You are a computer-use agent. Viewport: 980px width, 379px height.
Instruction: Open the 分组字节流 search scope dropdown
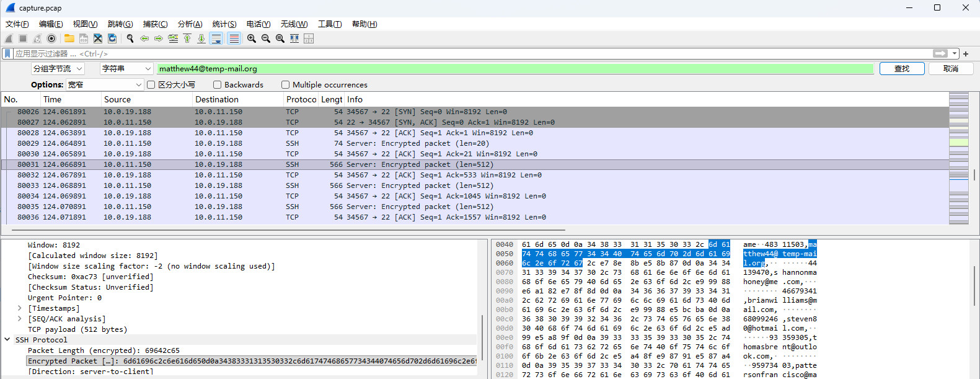tap(58, 69)
